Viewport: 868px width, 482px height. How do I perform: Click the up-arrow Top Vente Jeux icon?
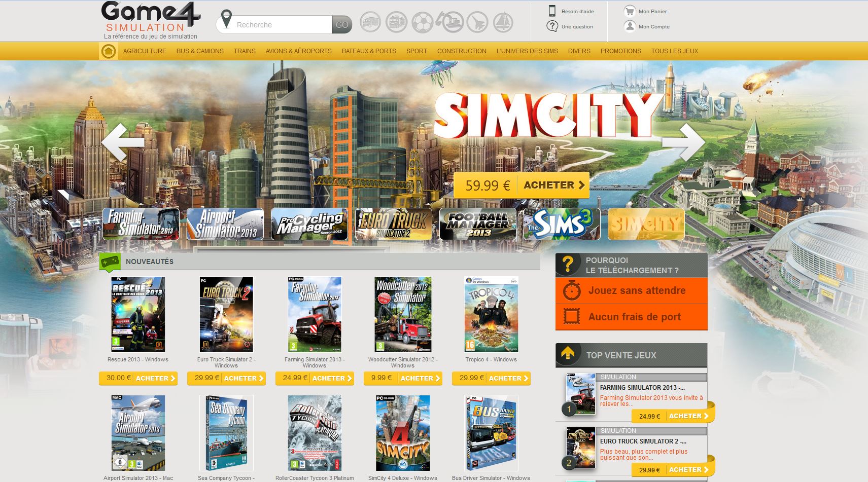coord(568,354)
